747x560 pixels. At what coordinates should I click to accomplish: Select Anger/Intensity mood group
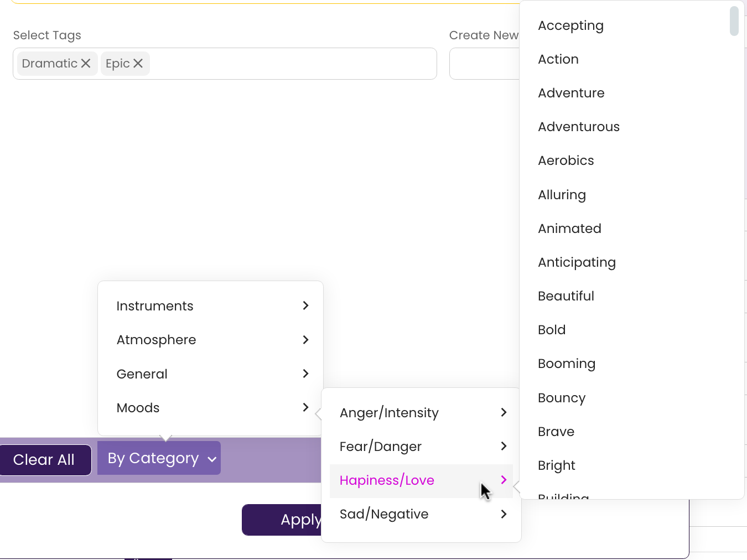tap(421, 413)
